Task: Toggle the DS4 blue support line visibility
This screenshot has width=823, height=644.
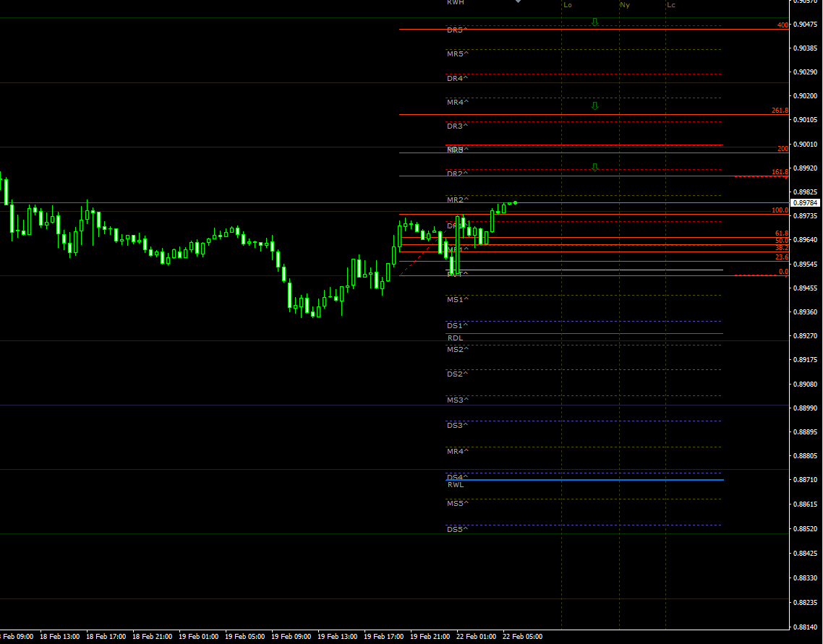Action: pyautogui.click(x=579, y=479)
